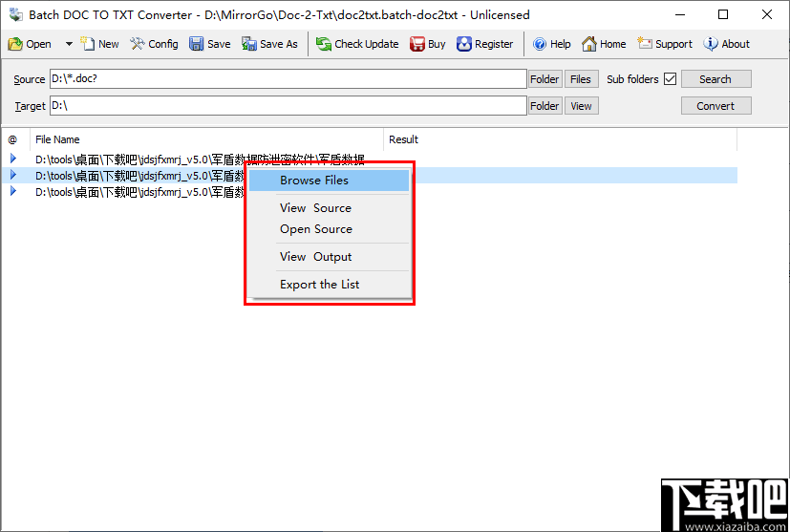The image size is (790, 532).
Task: Click the first file row's blue arrow
Action: (13, 159)
